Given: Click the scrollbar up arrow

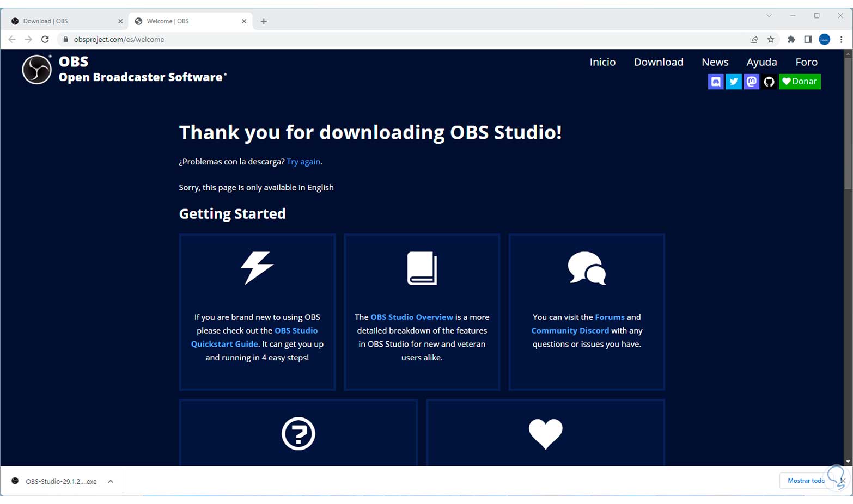Looking at the screenshot, I should [848, 53].
